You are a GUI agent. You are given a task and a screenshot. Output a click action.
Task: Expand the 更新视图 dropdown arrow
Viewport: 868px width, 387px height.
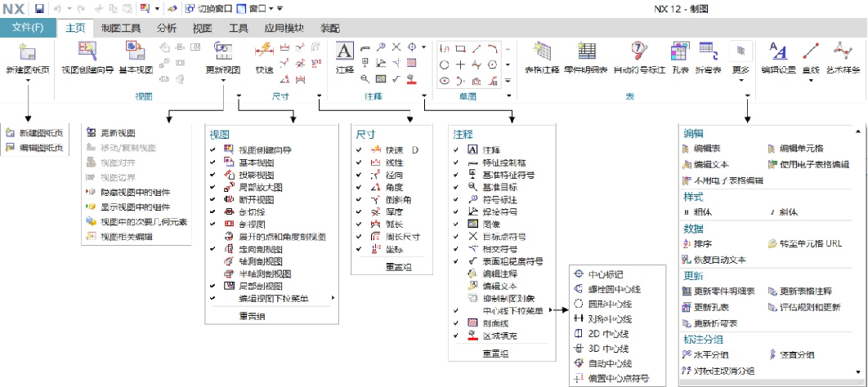[222, 80]
